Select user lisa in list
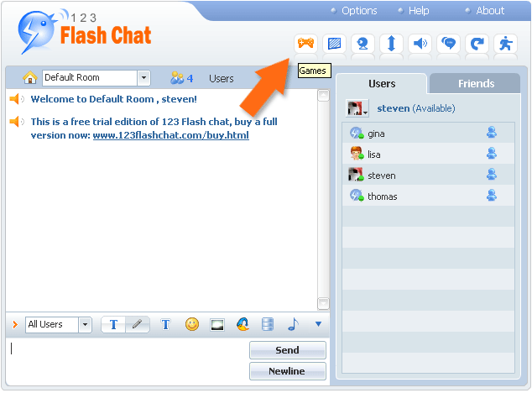 (428, 154)
